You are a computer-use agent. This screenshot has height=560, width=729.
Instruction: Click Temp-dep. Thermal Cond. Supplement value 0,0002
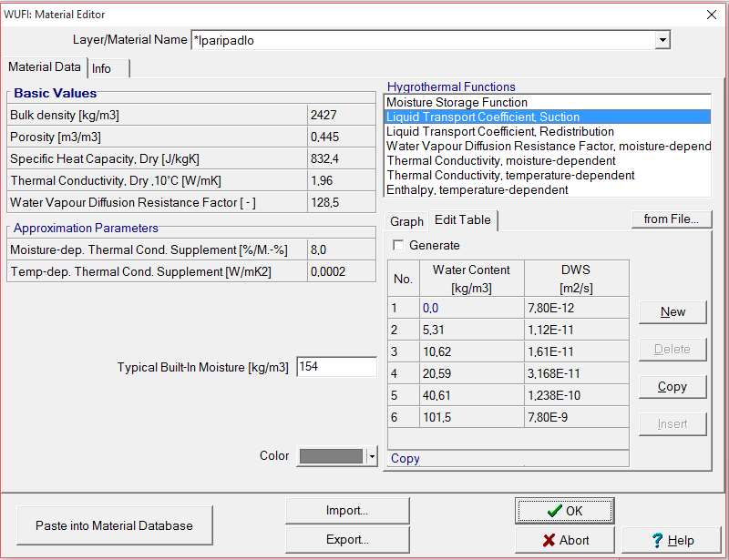pos(341,271)
